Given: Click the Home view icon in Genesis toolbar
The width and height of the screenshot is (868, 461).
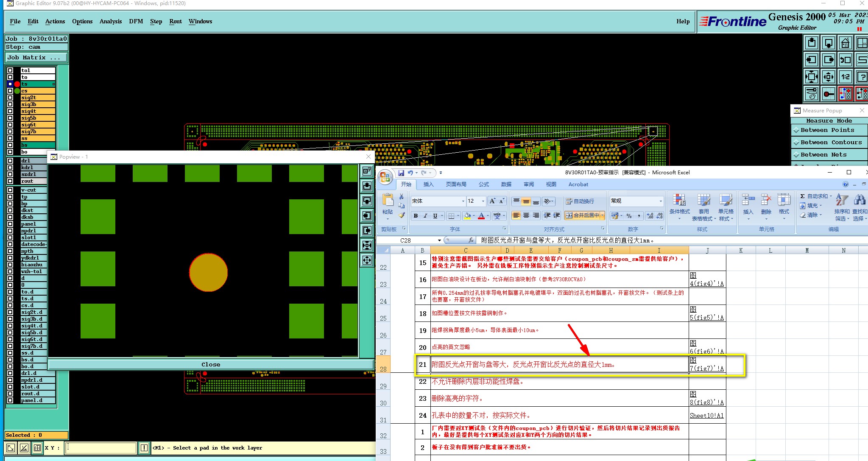Looking at the screenshot, I should click(x=845, y=43).
